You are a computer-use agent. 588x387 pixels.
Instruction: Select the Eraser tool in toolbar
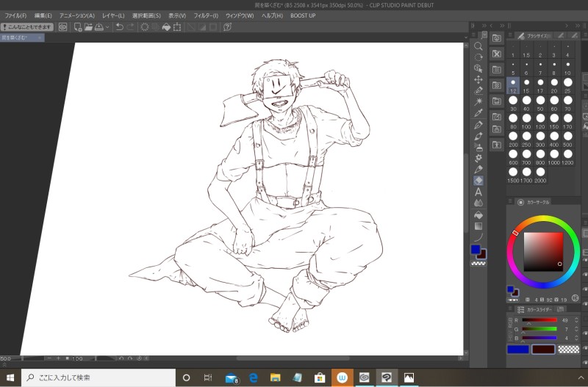(x=478, y=180)
